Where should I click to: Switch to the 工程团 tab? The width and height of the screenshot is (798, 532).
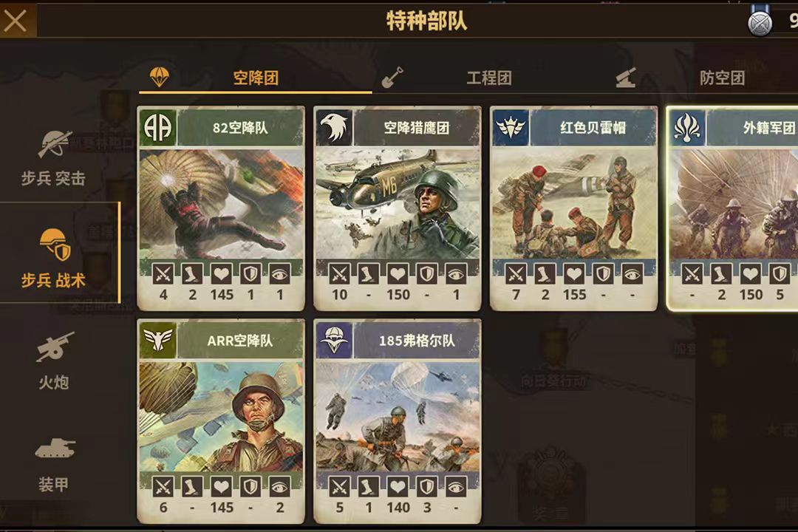pyautogui.click(x=489, y=78)
